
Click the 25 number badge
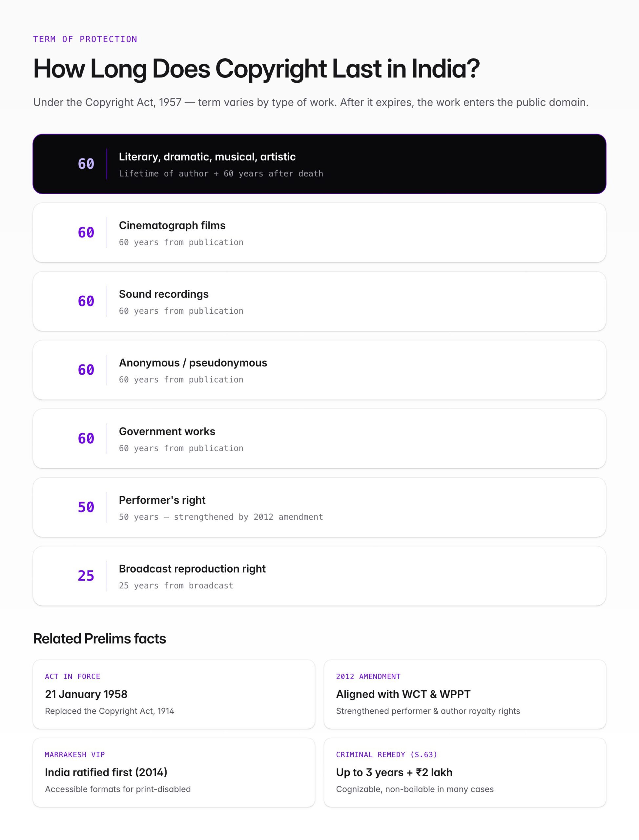tap(86, 576)
